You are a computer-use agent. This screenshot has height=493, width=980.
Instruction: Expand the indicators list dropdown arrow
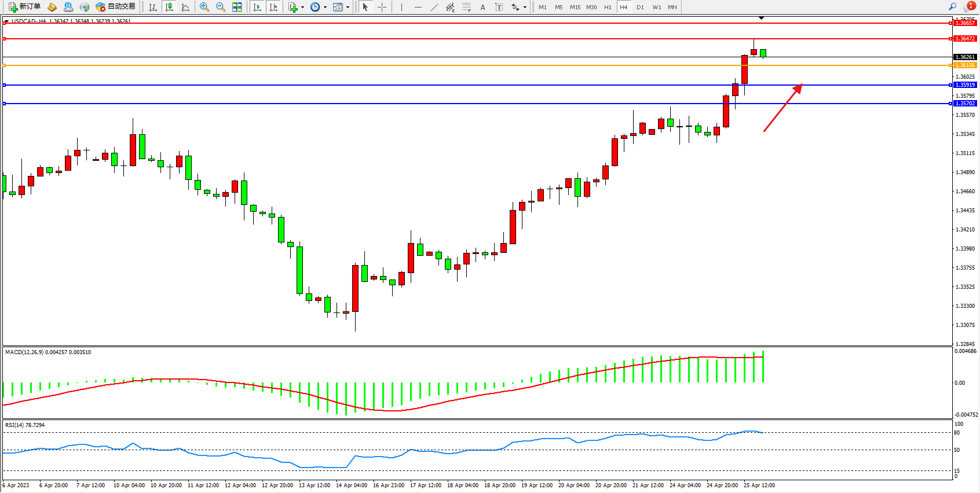click(302, 8)
